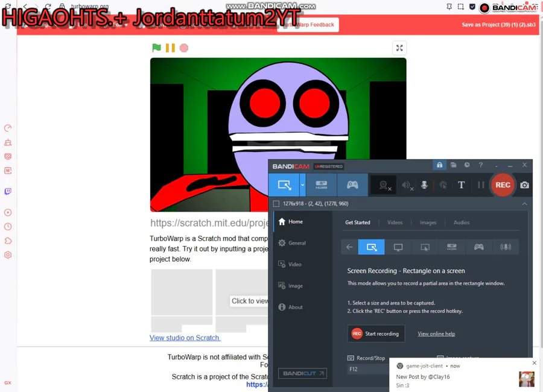Click the notification avatar thumbnail
The image size is (543, 392).
pyautogui.click(x=526, y=379)
